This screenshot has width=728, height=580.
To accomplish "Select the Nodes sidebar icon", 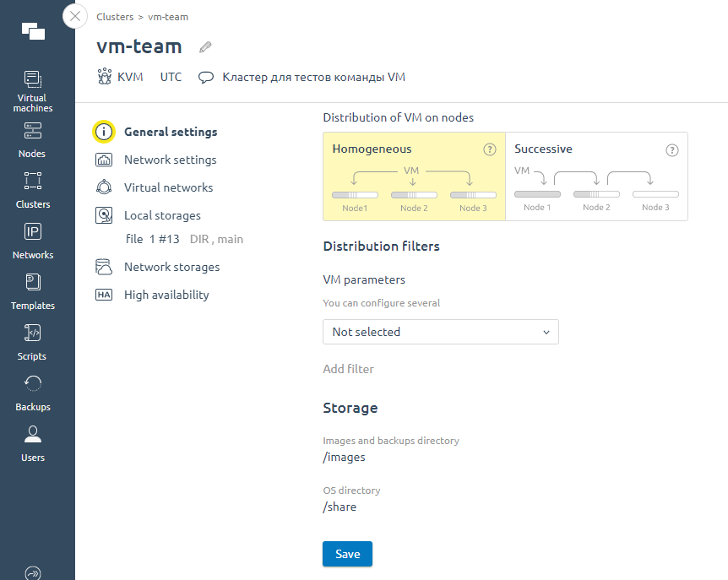I will 32,139.
